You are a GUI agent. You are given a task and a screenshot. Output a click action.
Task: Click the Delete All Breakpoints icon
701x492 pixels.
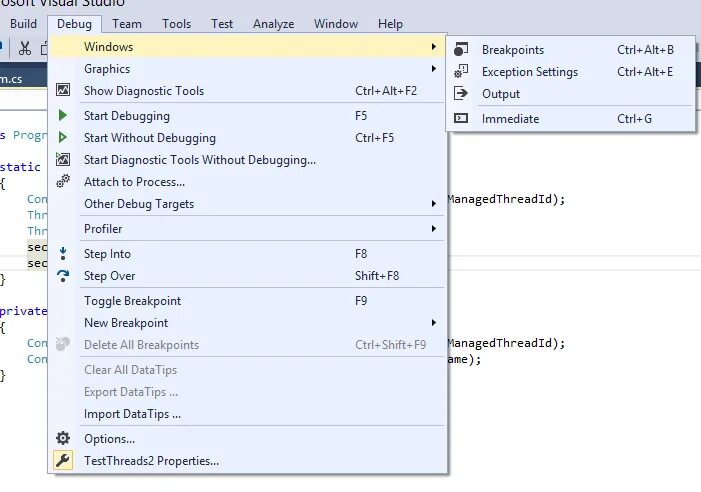click(x=63, y=344)
